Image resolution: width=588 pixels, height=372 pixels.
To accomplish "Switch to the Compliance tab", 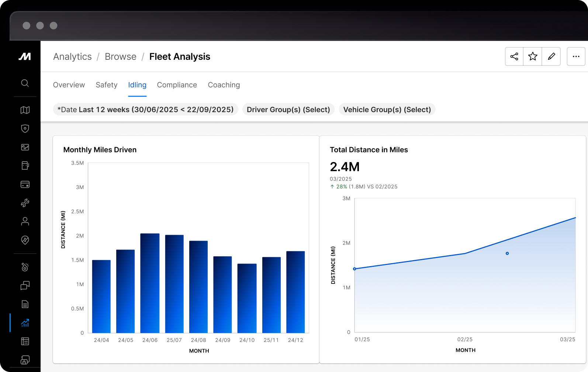I will (x=177, y=85).
